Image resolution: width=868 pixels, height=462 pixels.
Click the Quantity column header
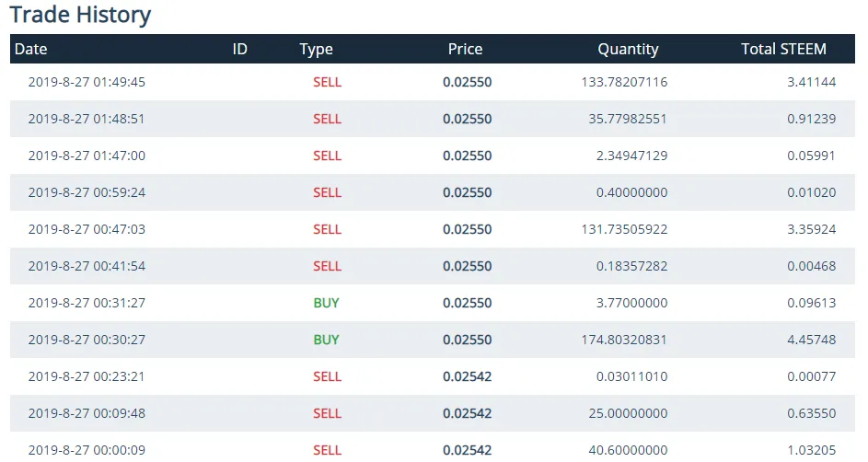click(x=629, y=50)
